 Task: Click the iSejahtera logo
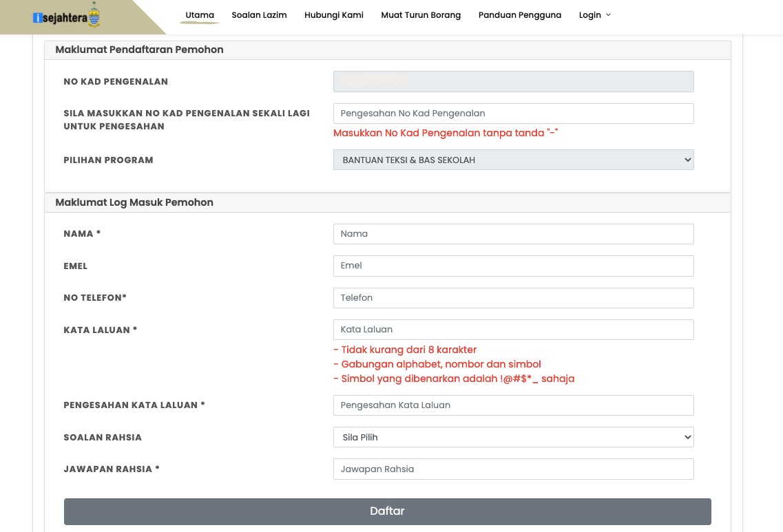tap(67, 17)
